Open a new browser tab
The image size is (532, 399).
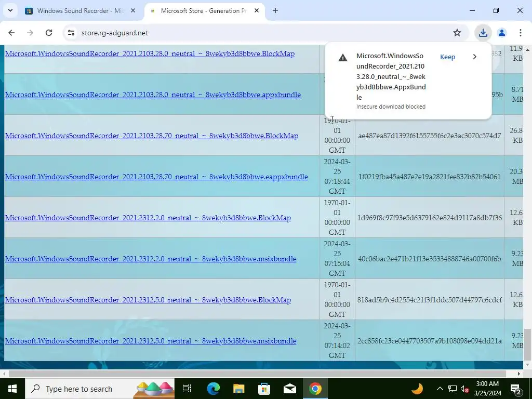[x=275, y=10]
